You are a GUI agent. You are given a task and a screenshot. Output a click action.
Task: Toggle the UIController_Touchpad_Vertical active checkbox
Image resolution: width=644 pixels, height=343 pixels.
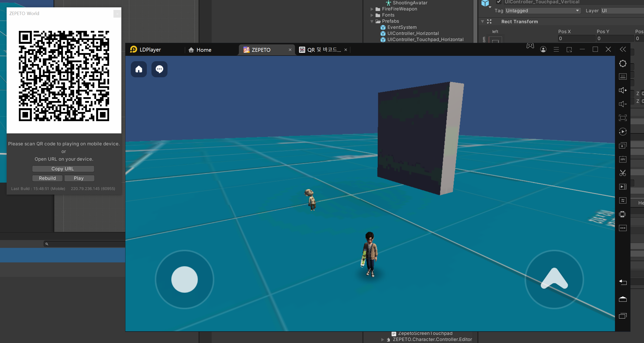498,2
